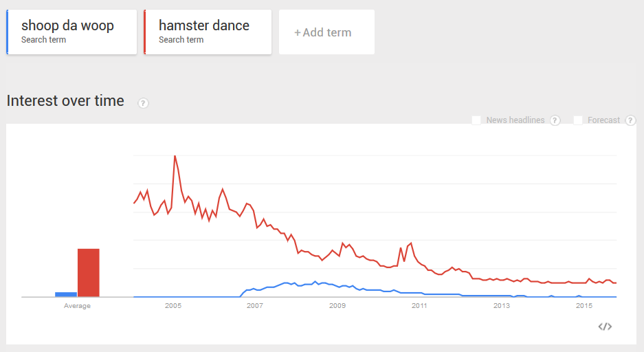
Task: Edit the hamster dance search term
Action: point(208,32)
